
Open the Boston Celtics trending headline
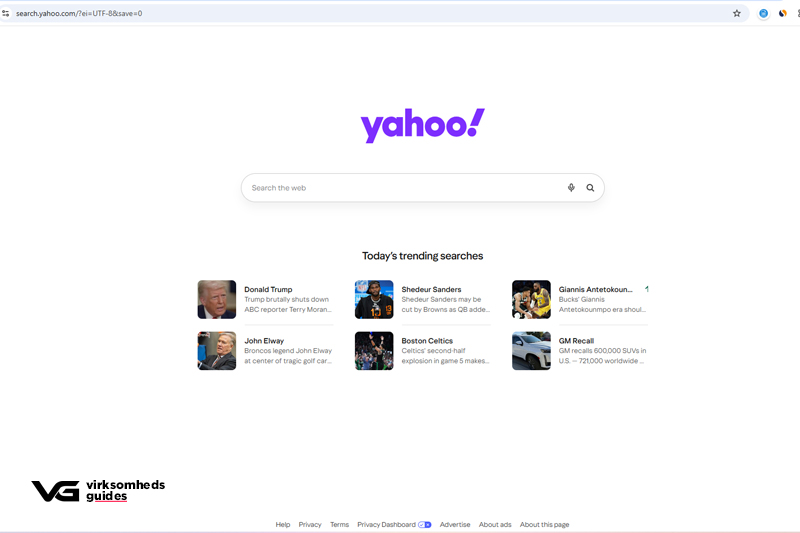427,341
